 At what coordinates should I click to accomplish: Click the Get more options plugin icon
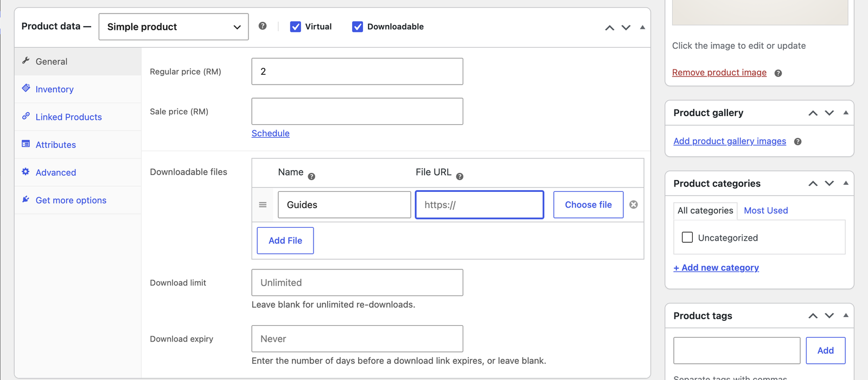click(x=25, y=199)
